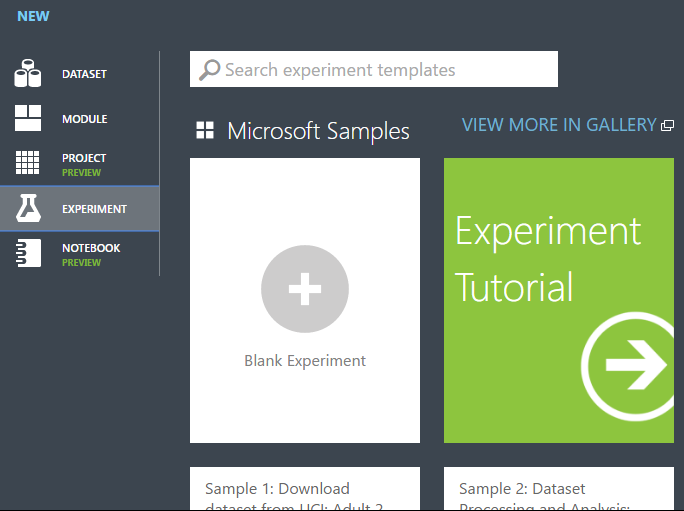Open VIEW MORE IN GALLERY link
The height and width of the screenshot is (511, 684).
(x=559, y=125)
